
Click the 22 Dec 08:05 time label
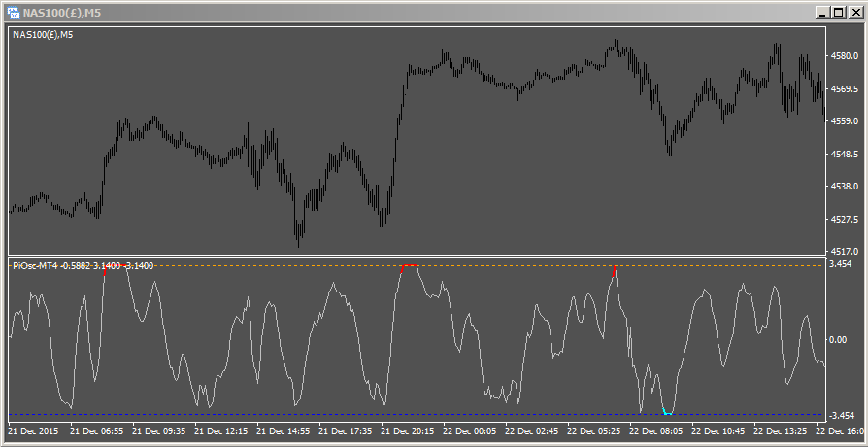tap(655, 430)
